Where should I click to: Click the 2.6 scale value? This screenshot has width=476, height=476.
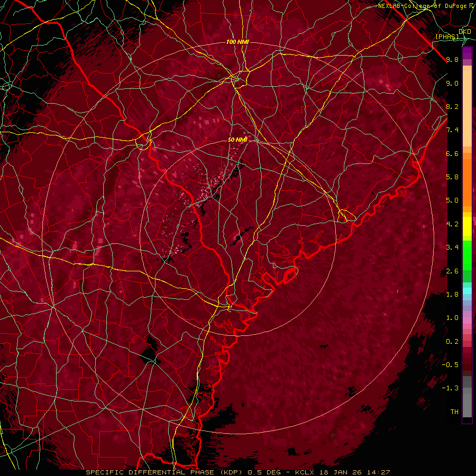pos(452,271)
